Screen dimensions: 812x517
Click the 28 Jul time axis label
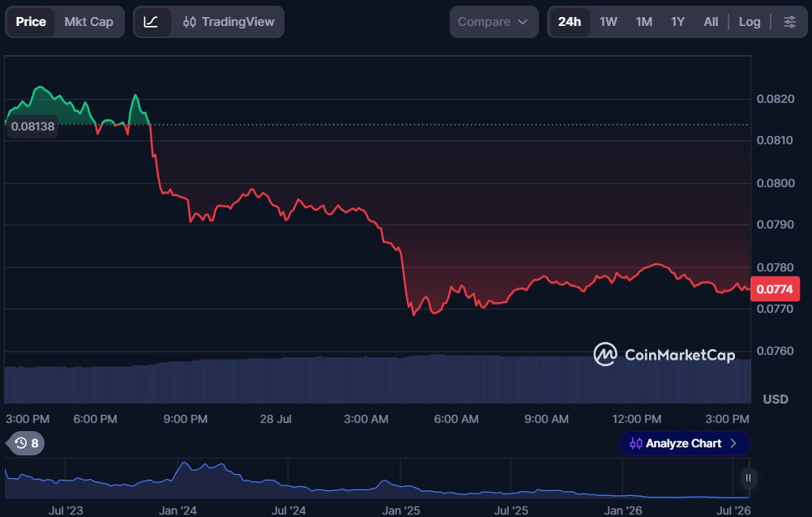276,419
